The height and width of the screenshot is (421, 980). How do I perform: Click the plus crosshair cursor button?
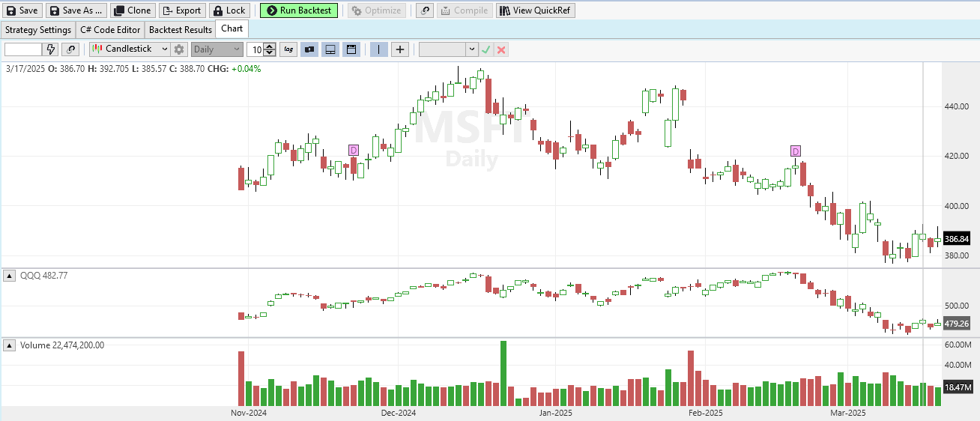click(x=400, y=49)
